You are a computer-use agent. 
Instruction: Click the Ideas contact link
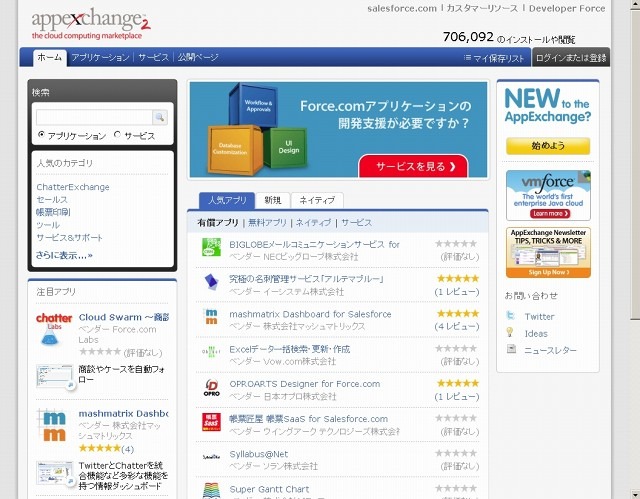point(536,334)
